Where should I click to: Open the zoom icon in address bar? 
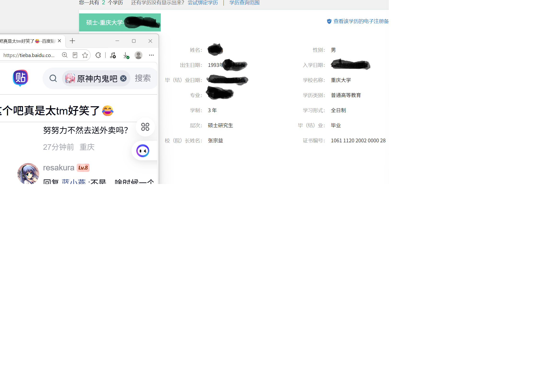[65, 55]
